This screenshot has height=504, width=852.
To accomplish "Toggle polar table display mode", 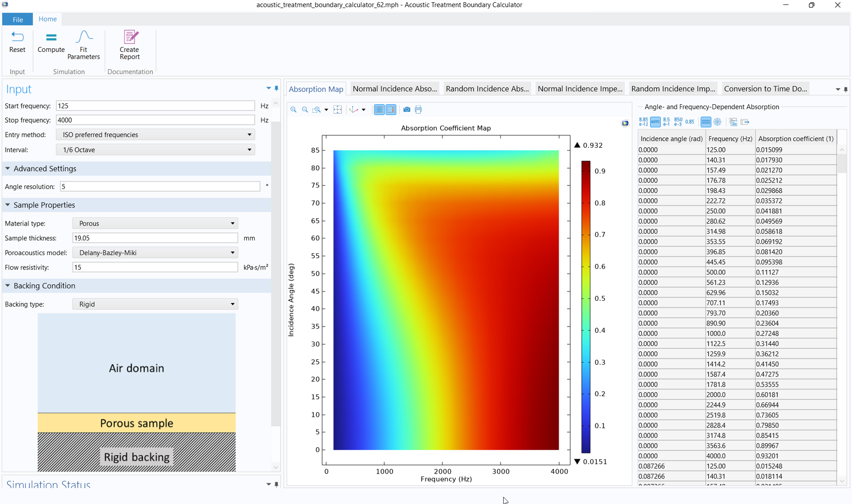I will [717, 122].
